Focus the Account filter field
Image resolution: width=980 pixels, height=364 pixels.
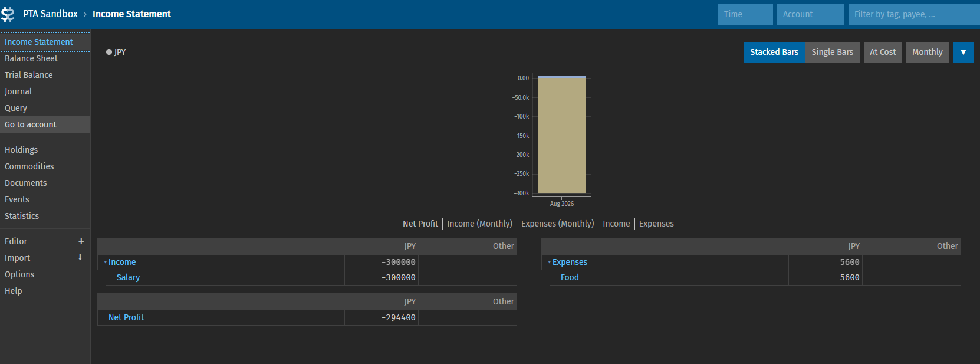(x=810, y=14)
